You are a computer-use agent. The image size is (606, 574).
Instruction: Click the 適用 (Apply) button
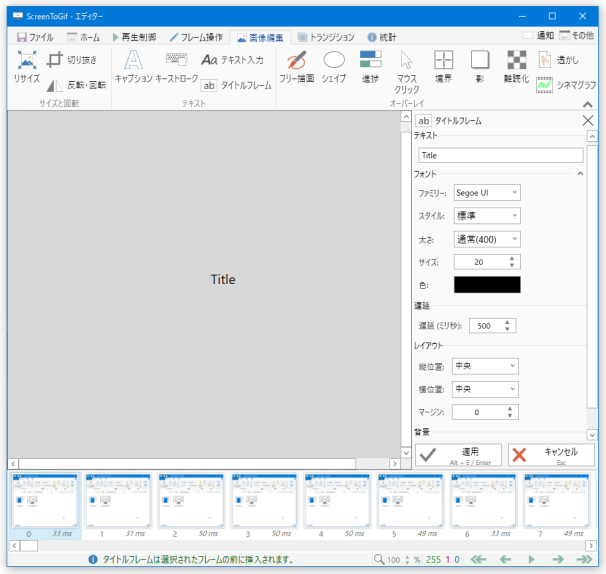tap(458, 455)
